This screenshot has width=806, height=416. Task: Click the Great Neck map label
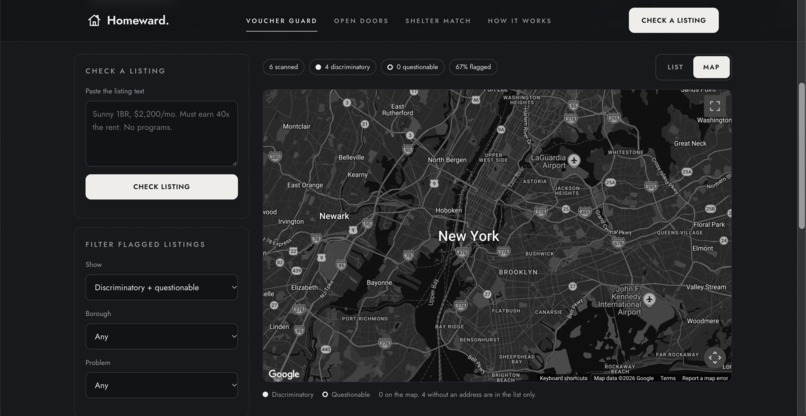coord(690,143)
